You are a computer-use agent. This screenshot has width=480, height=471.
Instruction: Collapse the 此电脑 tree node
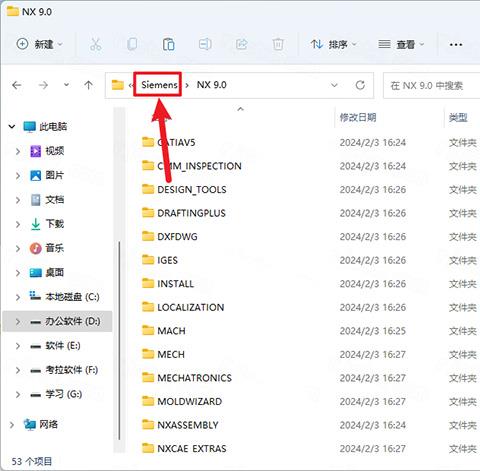tap(12, 127)
